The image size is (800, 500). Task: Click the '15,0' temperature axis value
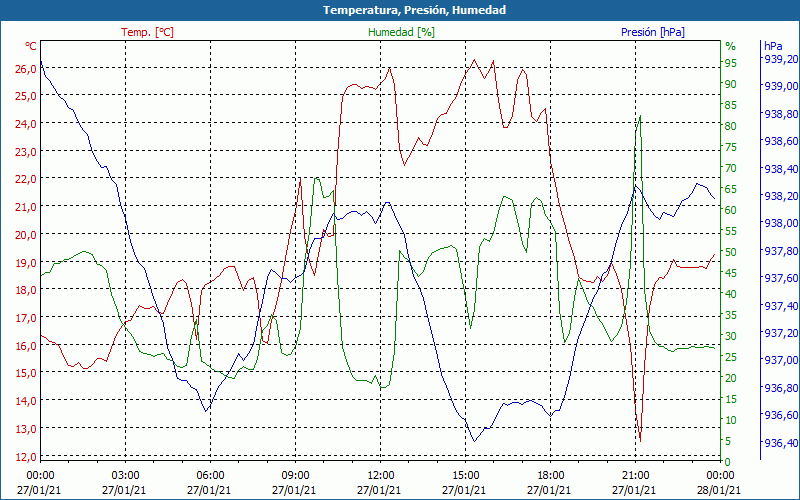[x=26, y=373]
